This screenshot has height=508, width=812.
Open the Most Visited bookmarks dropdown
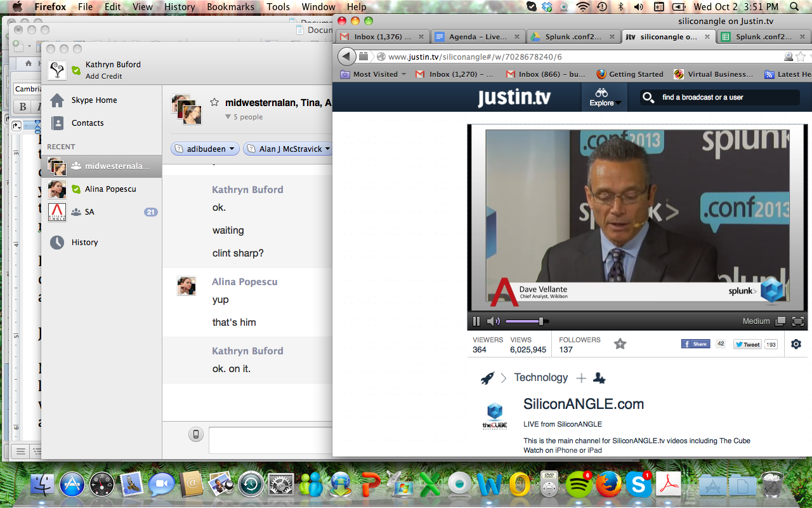[374, 74]
